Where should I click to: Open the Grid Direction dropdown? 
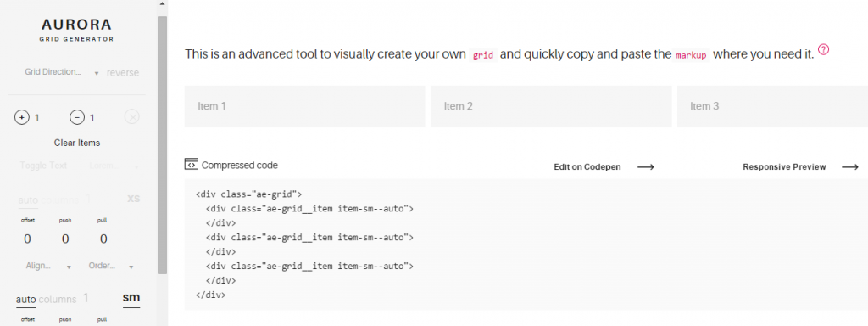61,72
